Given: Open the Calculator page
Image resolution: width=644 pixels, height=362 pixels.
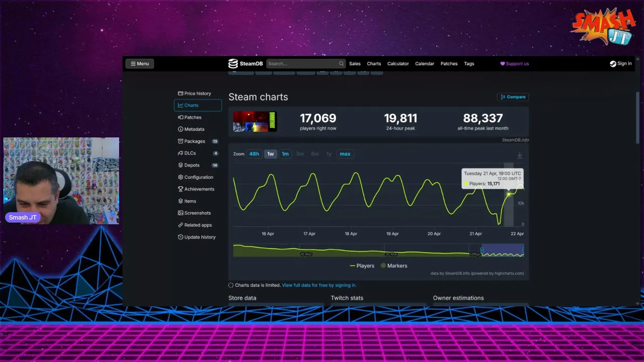Looking at the screenshot, I should [398, 63].
